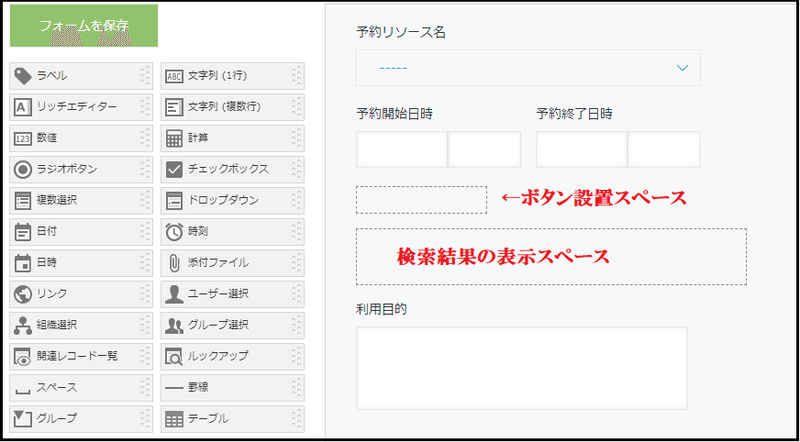Image resolution: width=800 pixels, height=442 pixels.
Task: Select the 時刻 clock icon
Action: click(x=174, y=232)
